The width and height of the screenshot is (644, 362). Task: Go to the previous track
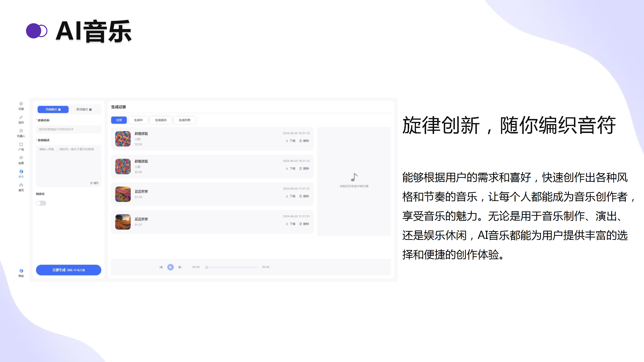point(161,267)
